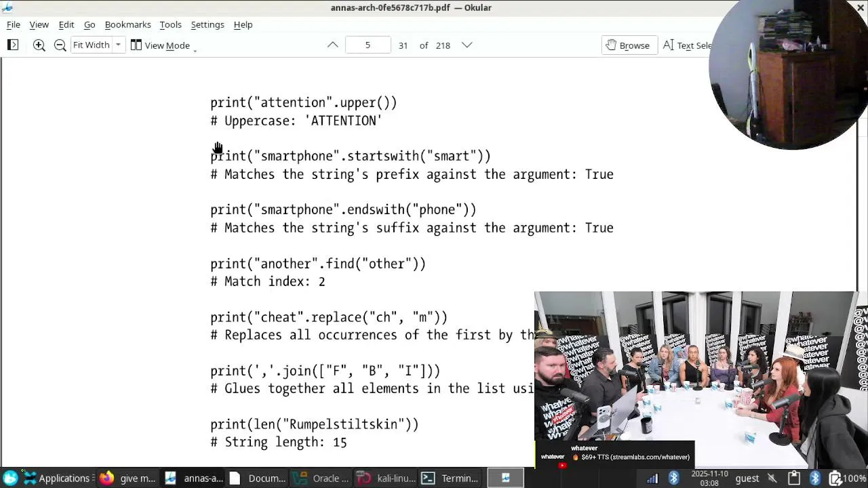The image size is (868, 488).
Task: Open the View Mode dropdown
Action: click(163, 45)
